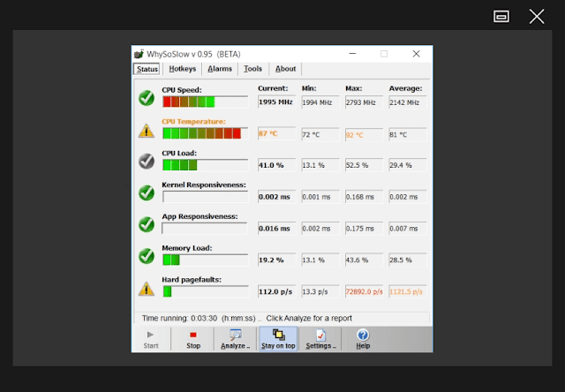Click the Hard pagefaults level bar
565x392 pixels.
pyautogui.click(x=205, y=291)
